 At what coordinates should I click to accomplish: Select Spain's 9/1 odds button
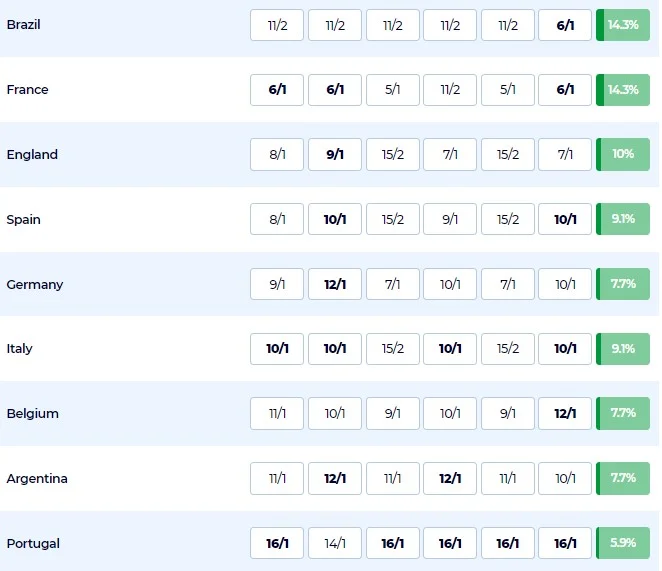[x=450, y=220]
